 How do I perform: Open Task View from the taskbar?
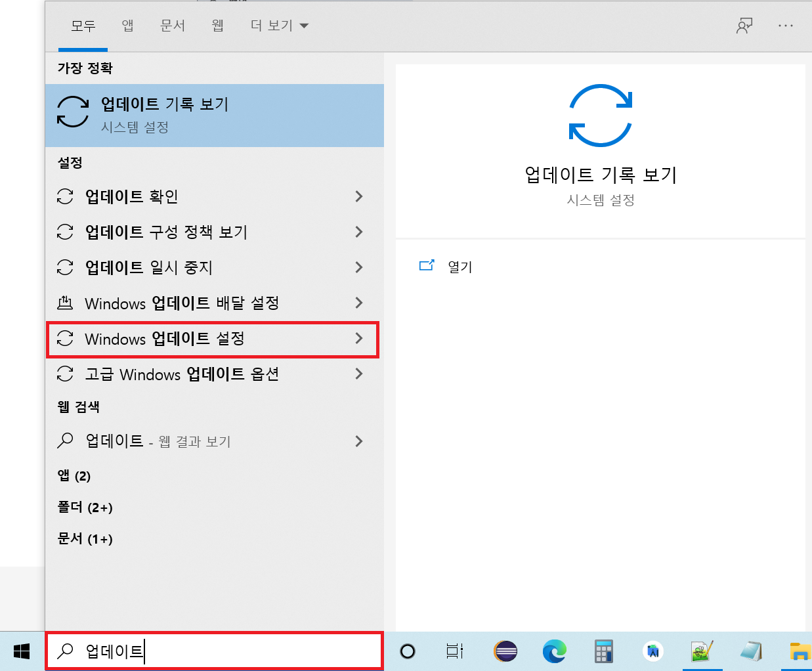coord(454,651)
